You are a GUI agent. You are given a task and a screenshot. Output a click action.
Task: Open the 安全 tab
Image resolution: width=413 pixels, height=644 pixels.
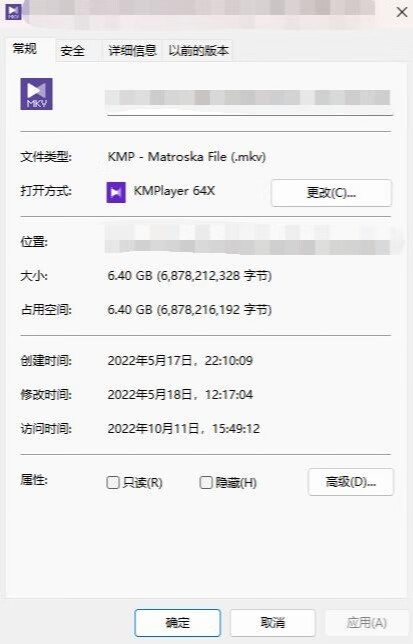[x=72, y=51]
